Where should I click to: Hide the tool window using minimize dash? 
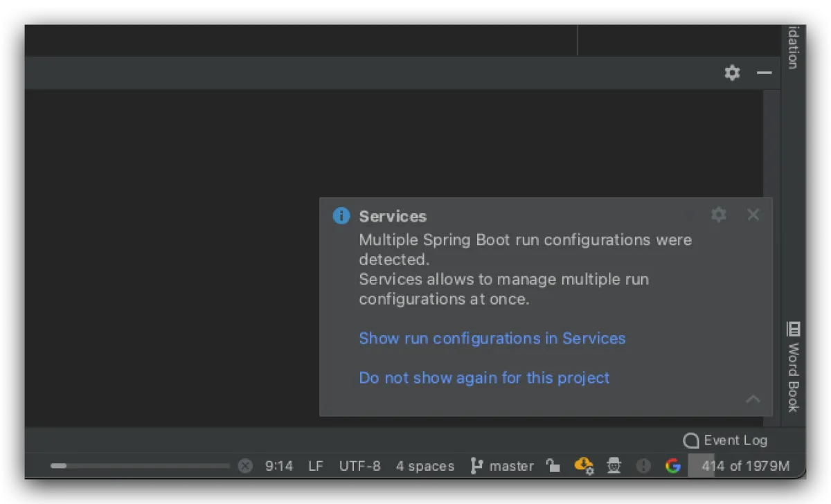coord(764,73)
